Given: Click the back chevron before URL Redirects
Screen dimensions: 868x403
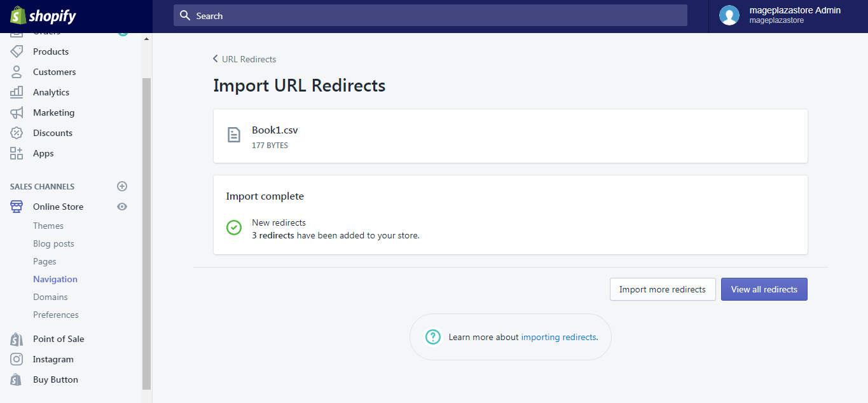Looking at the screenshot, I should (216, 59).
